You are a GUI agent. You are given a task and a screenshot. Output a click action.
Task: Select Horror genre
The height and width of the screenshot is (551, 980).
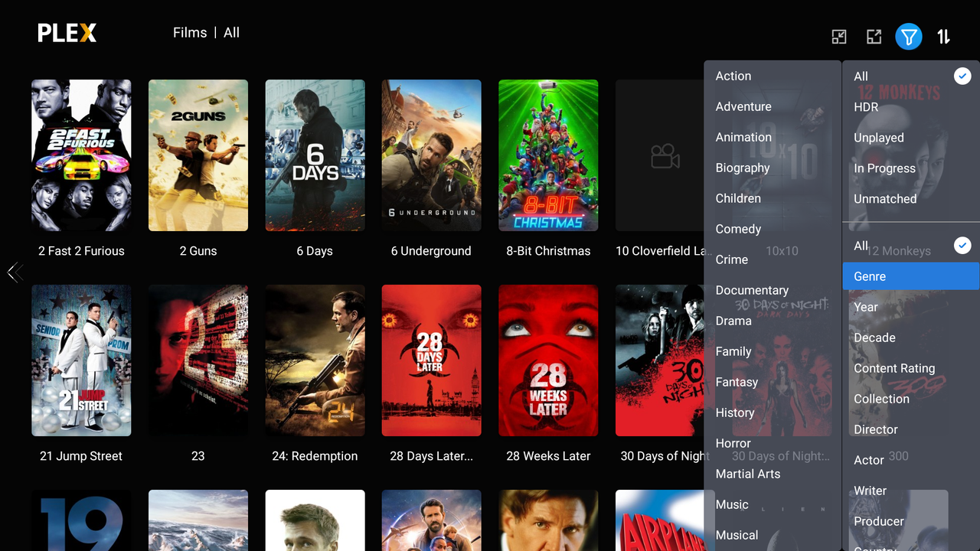point(773,443)
